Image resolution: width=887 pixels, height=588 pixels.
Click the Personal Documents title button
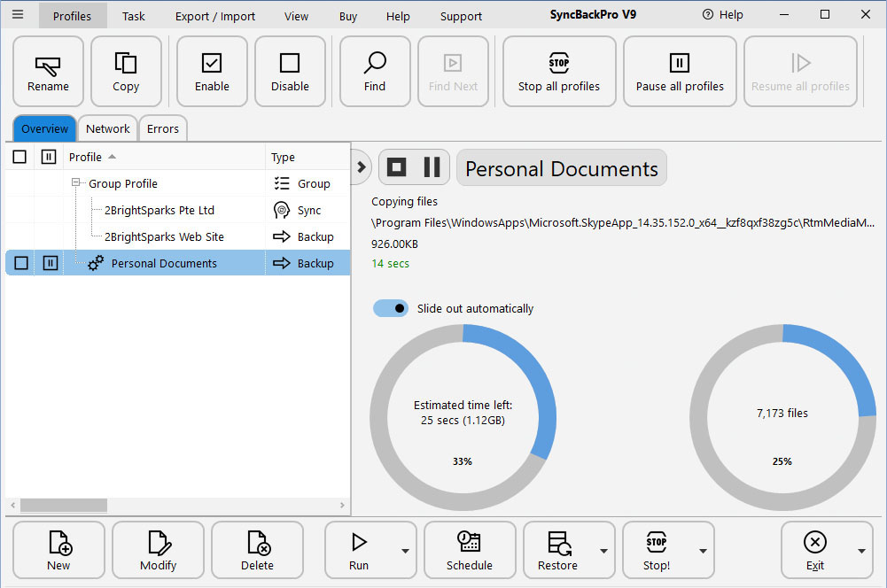(562, 168)
